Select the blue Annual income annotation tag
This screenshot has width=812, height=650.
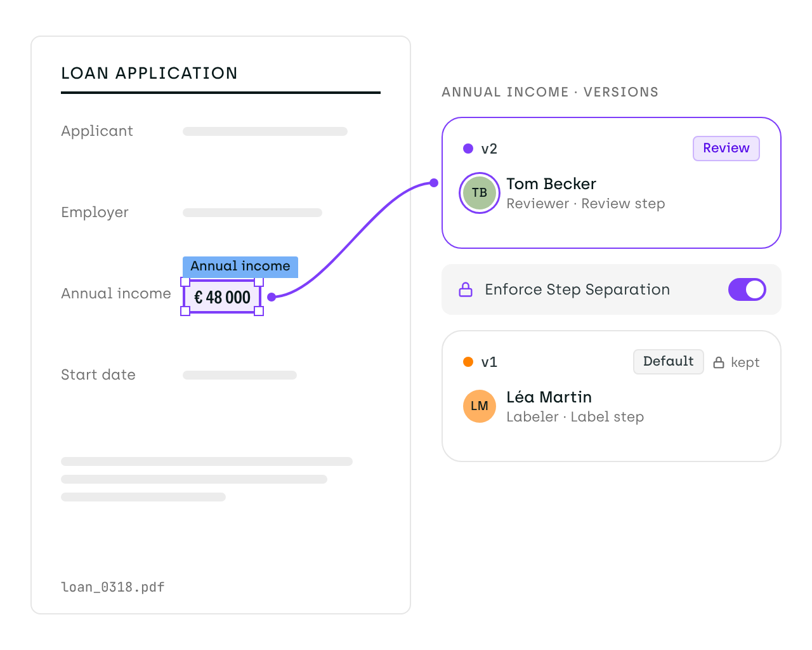pyautogui.click(x=240, y=267)
